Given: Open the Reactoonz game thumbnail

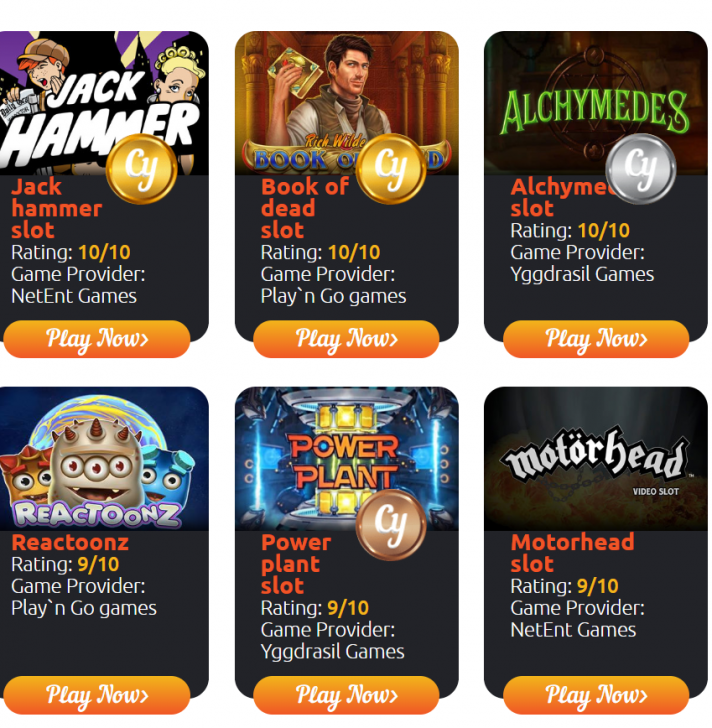Looking at the screenshot, I should [104, 459].
